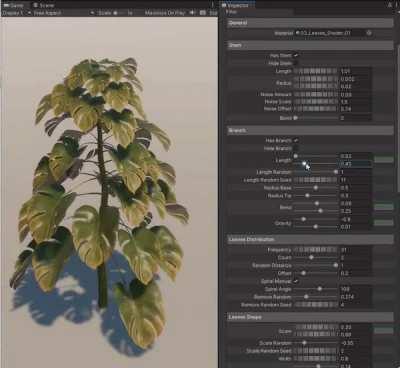
Task: Open the Game view tab options menu
Action: (x=212, y=5)
